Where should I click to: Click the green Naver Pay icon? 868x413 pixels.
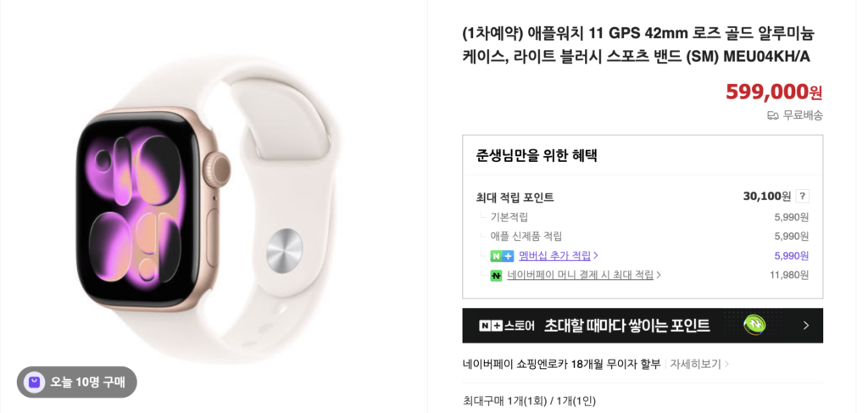coord(496,275)
